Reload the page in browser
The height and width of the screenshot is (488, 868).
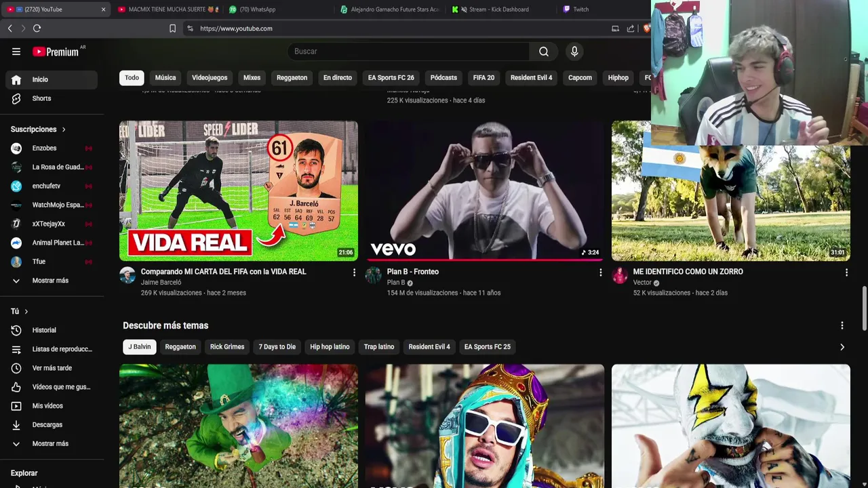(37, 28)
